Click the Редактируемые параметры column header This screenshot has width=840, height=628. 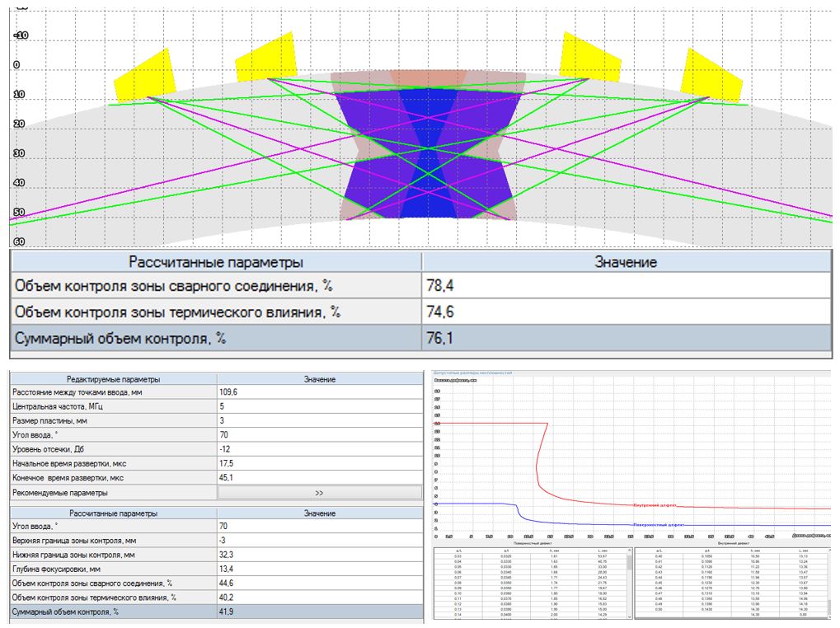(115, 379)
